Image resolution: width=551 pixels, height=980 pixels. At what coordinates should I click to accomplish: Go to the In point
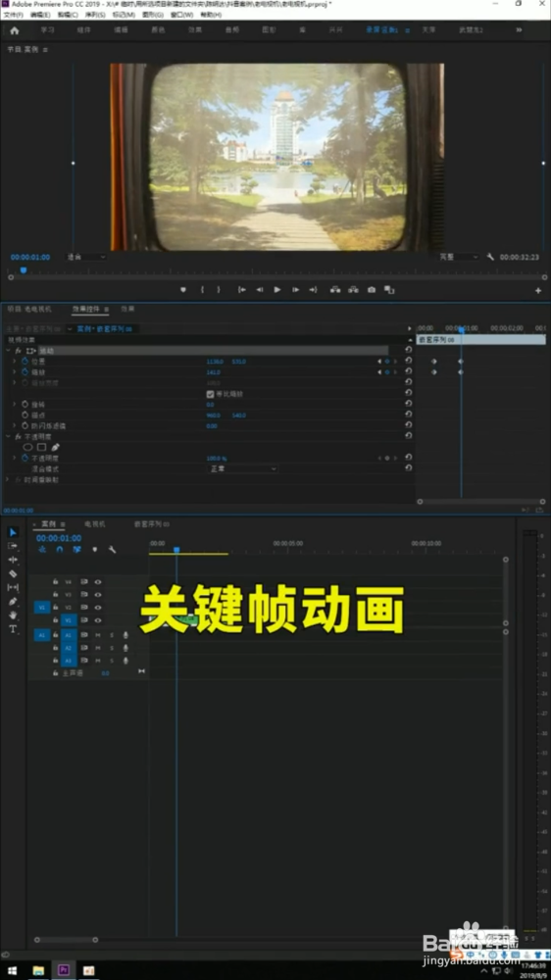pyautogui.click(x=242, y=289)
